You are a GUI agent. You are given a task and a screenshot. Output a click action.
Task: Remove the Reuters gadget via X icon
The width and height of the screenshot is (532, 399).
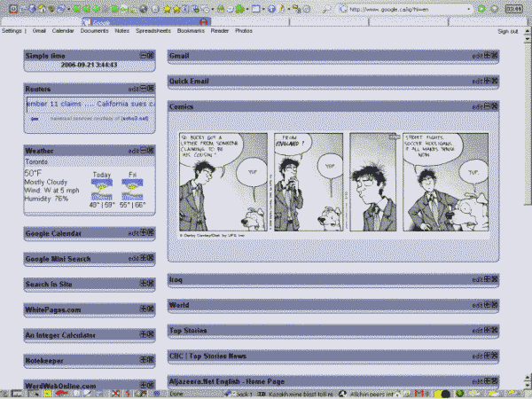tap(151, 89)
